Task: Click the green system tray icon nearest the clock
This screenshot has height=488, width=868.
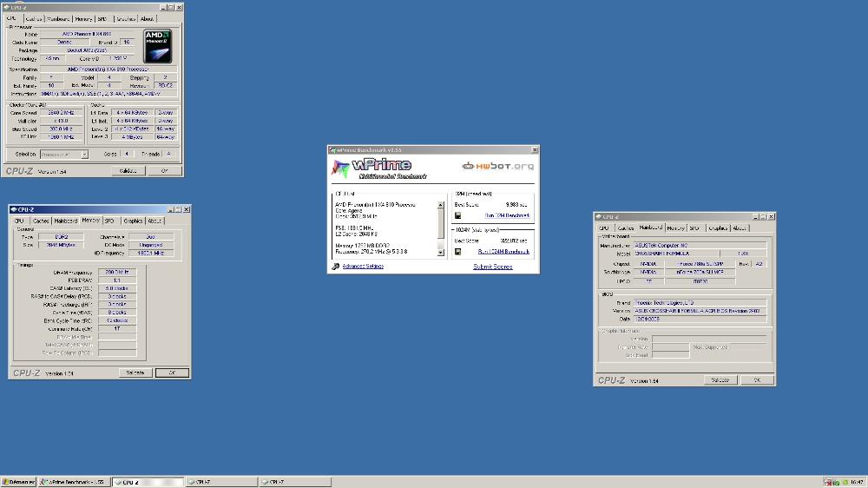Action: coord(845,483)
